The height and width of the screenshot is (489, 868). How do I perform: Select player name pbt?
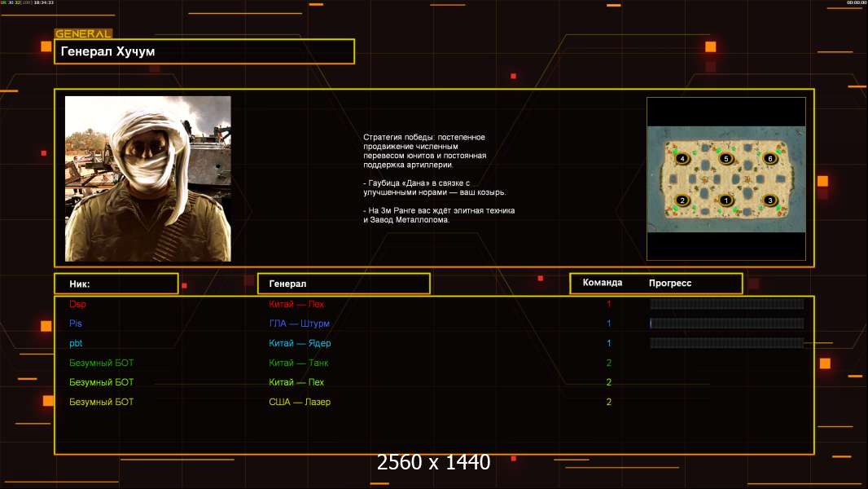[76, 343]
